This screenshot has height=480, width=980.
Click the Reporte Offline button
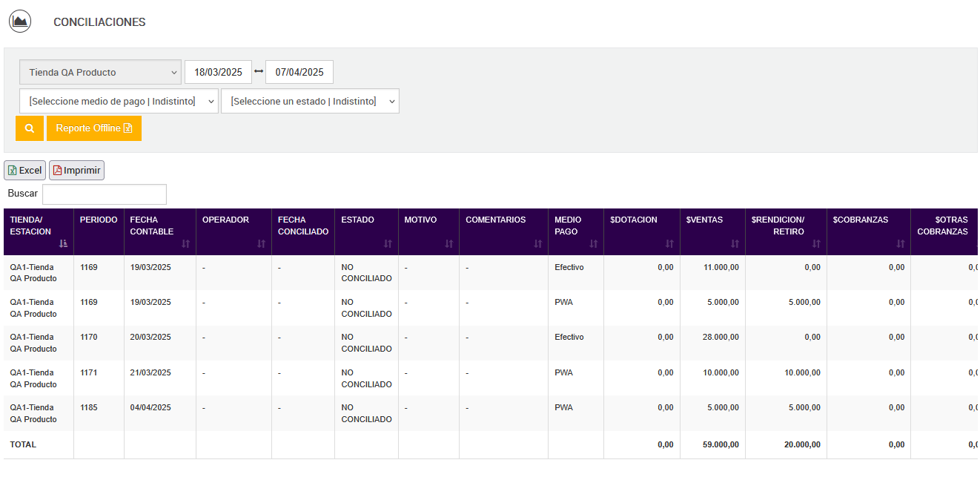pos(94,128)
